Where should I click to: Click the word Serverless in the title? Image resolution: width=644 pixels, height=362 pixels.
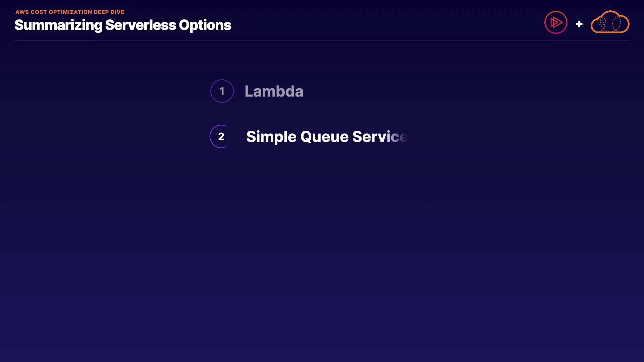coord(141,25)
